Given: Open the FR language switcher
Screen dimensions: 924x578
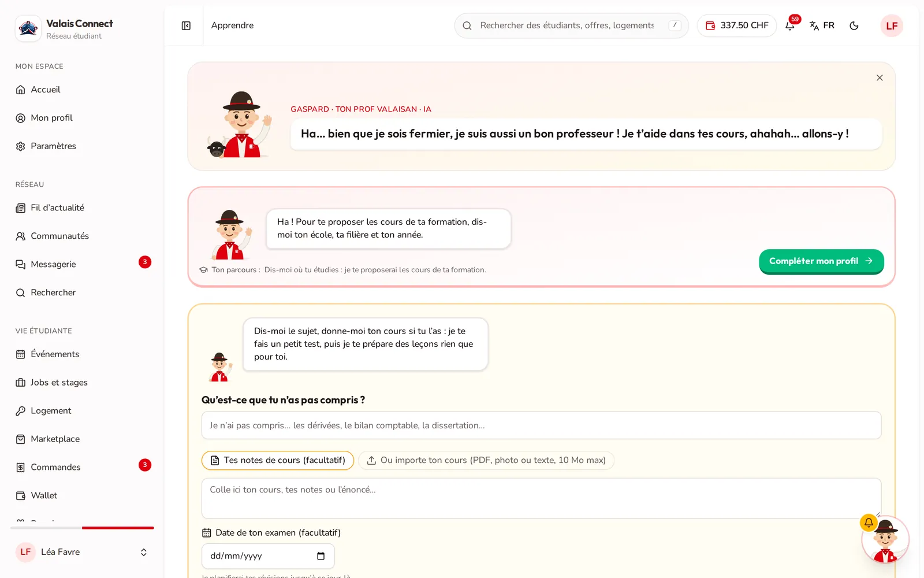Looking at the screenshot, I should (822, 25).
